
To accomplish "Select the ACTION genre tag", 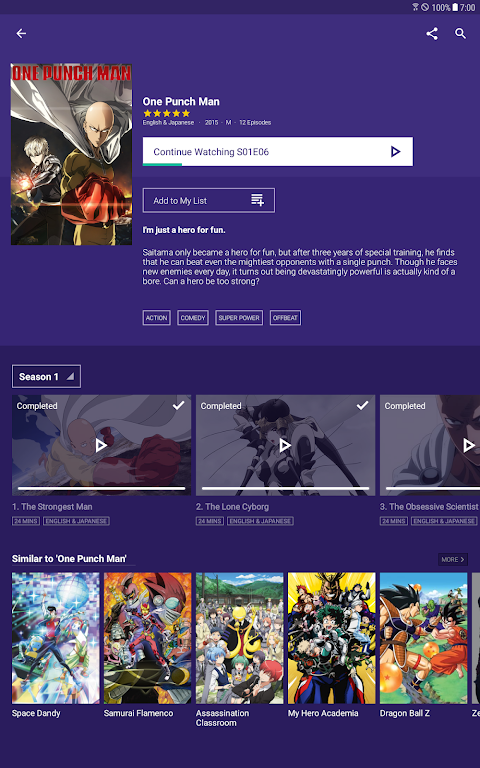I will click(157, 318).
